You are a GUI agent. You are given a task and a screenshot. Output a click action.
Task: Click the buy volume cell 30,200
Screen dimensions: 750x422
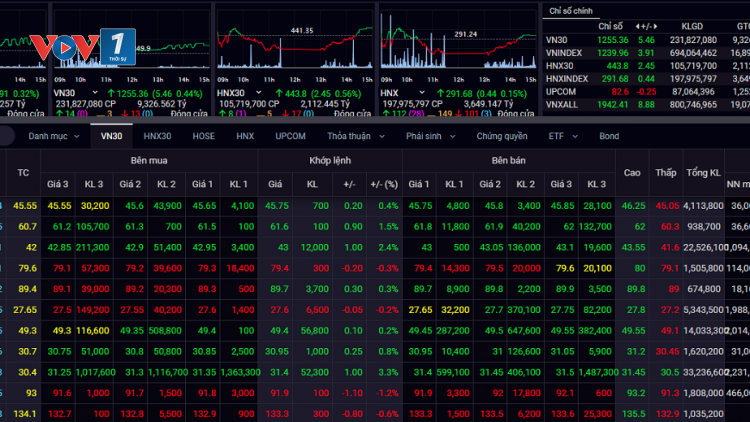(x=95, y=206)
